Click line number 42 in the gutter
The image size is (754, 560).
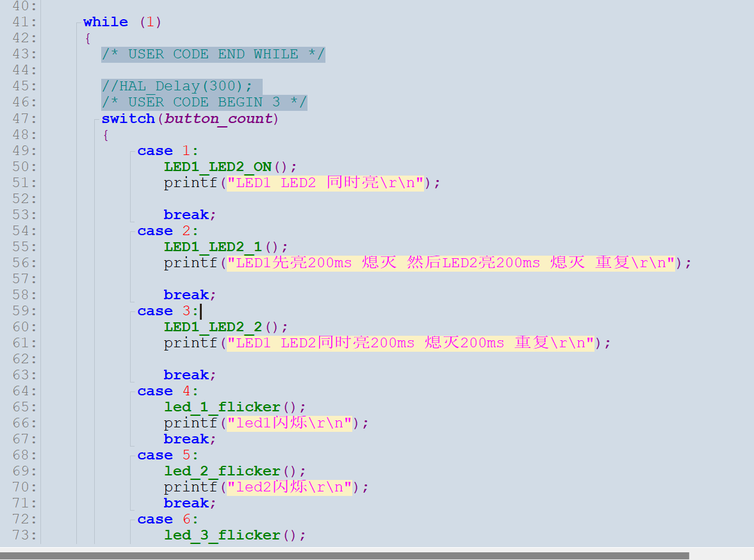pos(24,38)
